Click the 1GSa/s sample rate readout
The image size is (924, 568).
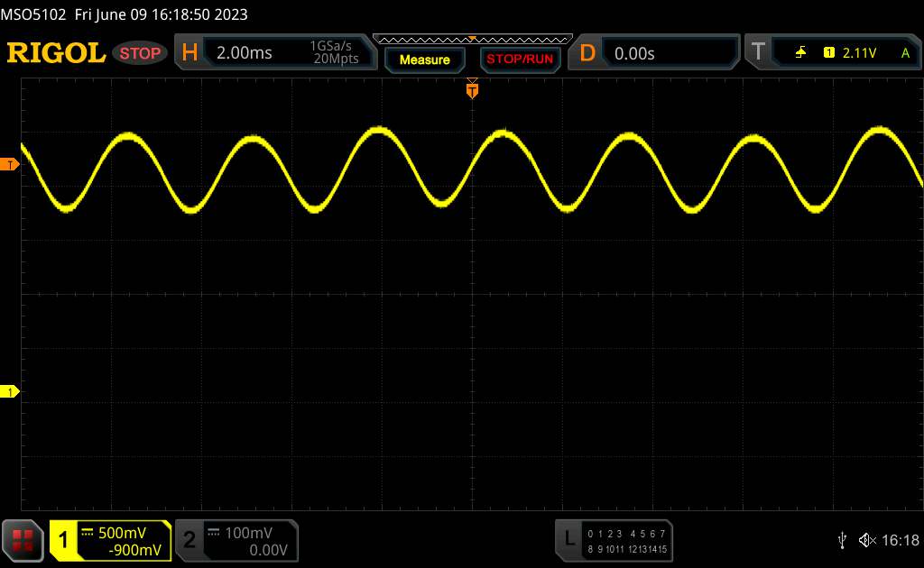[x=330, y=46]
